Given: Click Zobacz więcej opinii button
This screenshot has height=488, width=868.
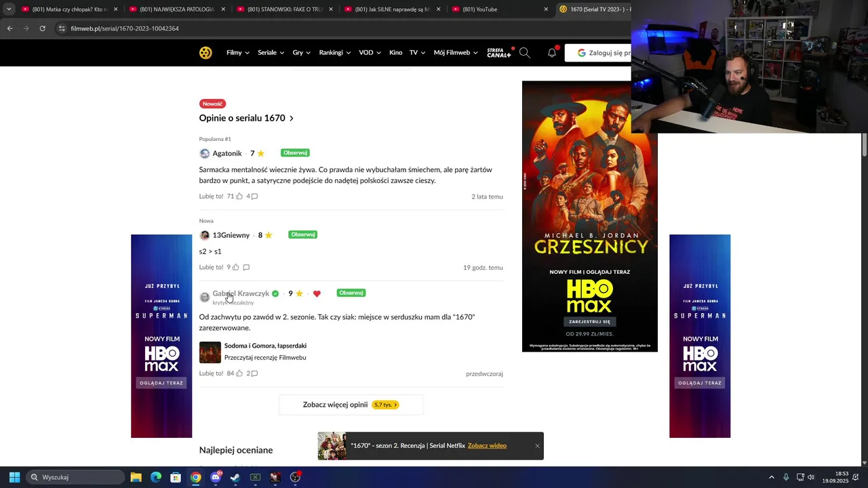Looking at the screenshot, I should tap(351, 405).
